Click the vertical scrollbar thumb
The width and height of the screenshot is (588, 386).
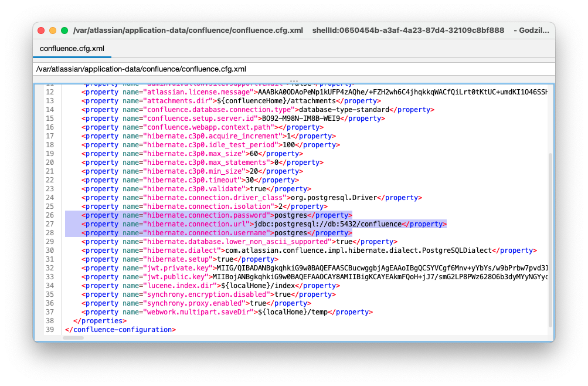coord(550,240)
